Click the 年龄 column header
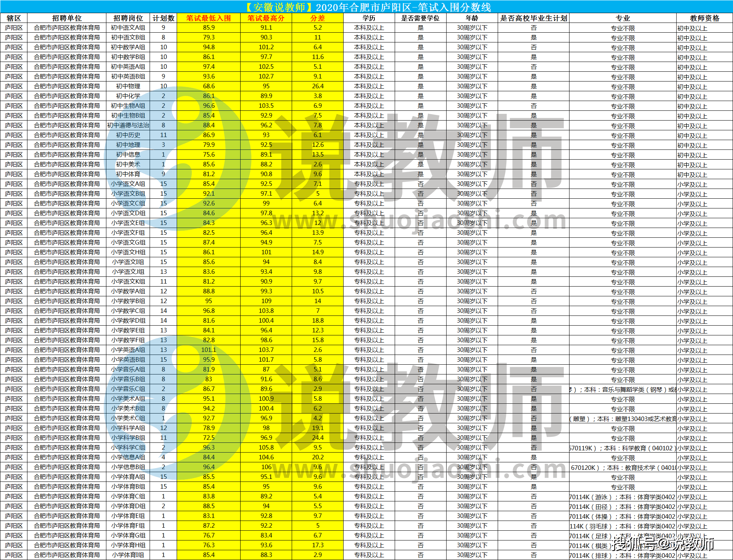 coord(472,18)
